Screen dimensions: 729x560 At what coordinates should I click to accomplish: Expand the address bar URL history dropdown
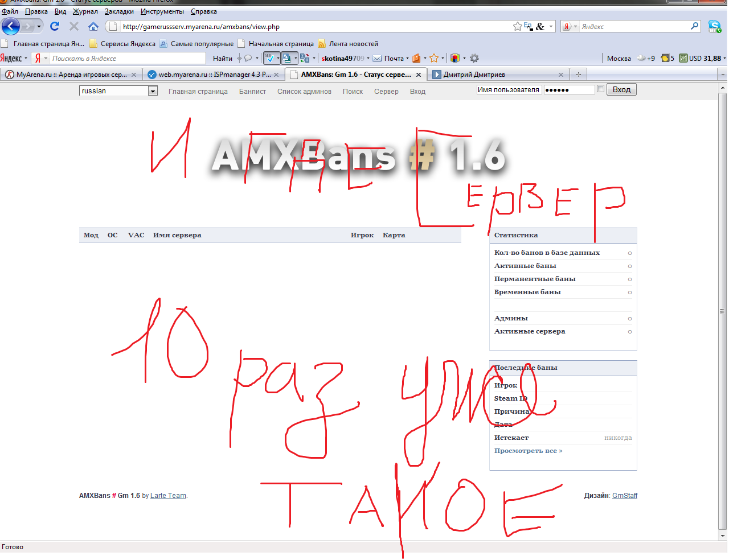pyautogui.click(x=551, y=26)
